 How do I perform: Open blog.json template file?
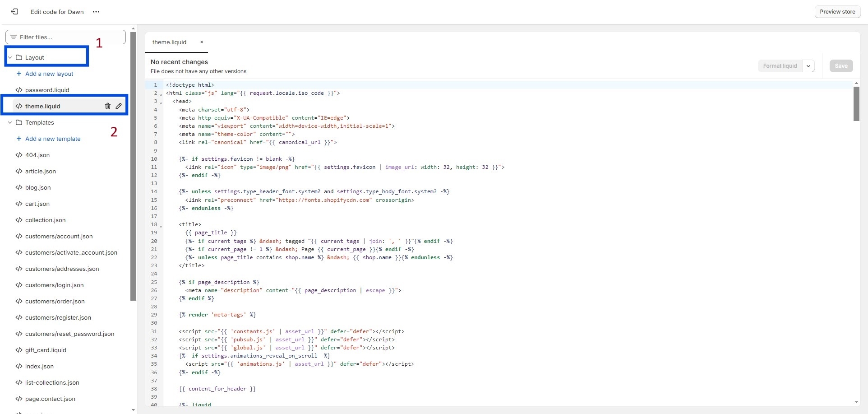pos(38,187)
